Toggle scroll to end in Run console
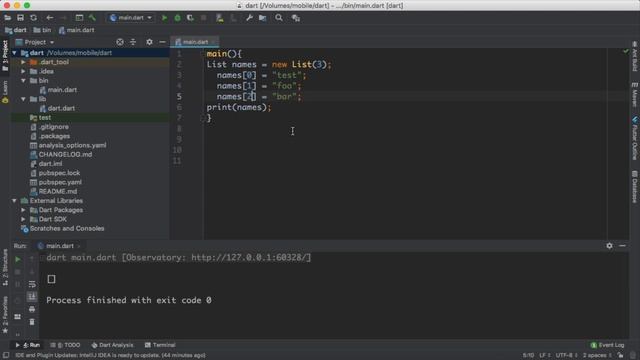Viewport: 640px width, 360px height. tap(32, 297)
